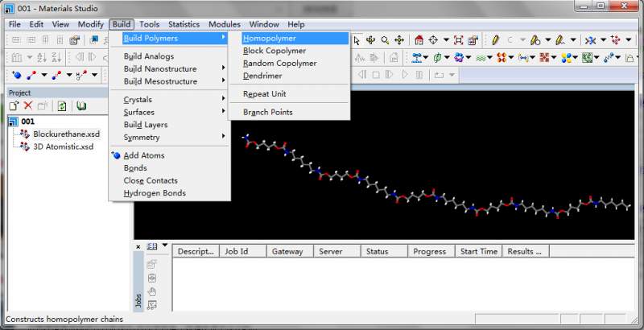The width and height of the screenshot is (644, 330).
Task: Open dropdown next to blue Clean icon
Action: tap(603, 39)
